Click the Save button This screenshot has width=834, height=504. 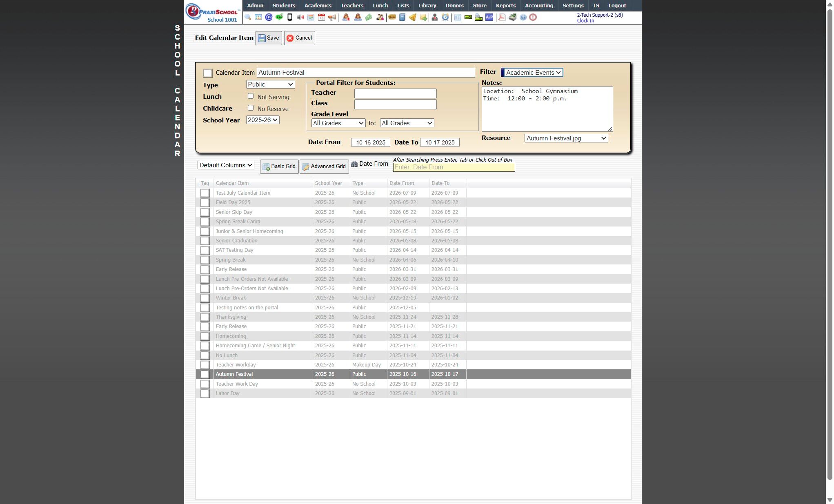pos(269,38)
